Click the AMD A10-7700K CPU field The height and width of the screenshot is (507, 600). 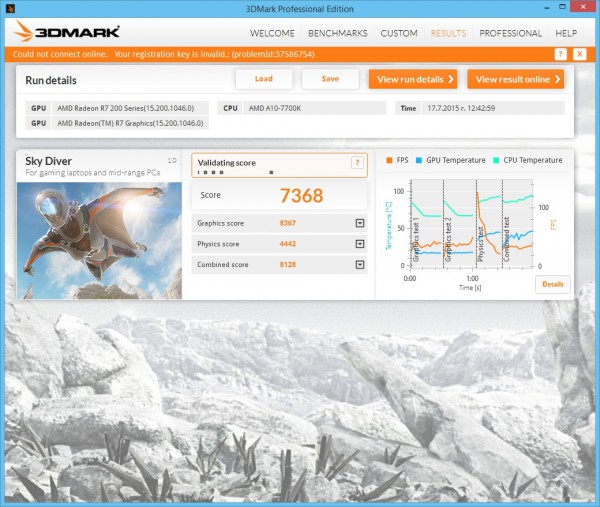(x=315, y=108)
